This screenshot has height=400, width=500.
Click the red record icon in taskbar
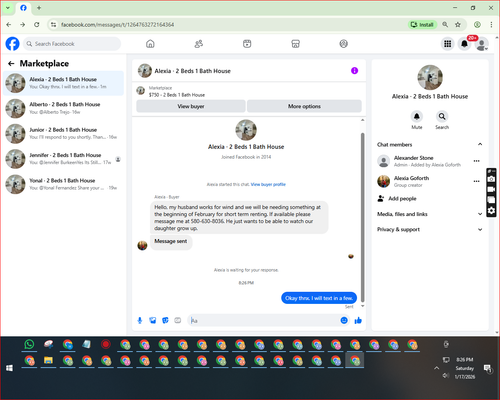click(x=106, y=344)
